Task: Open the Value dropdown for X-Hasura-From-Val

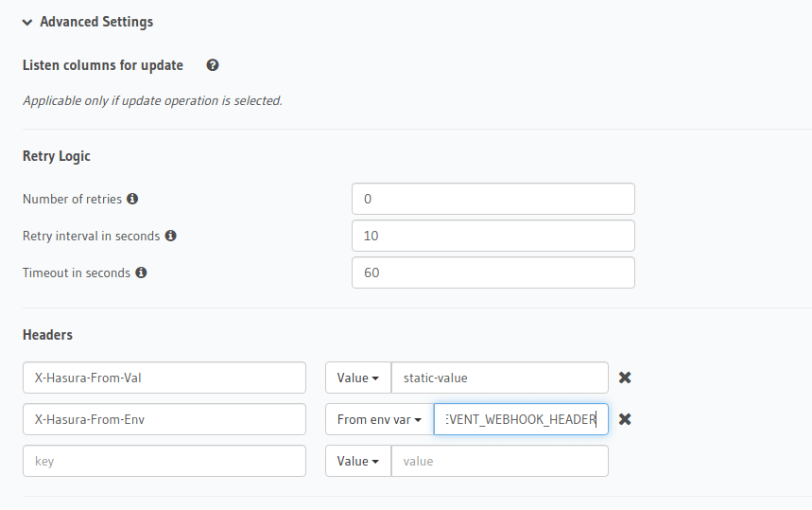Action: [x=357, y=378]
